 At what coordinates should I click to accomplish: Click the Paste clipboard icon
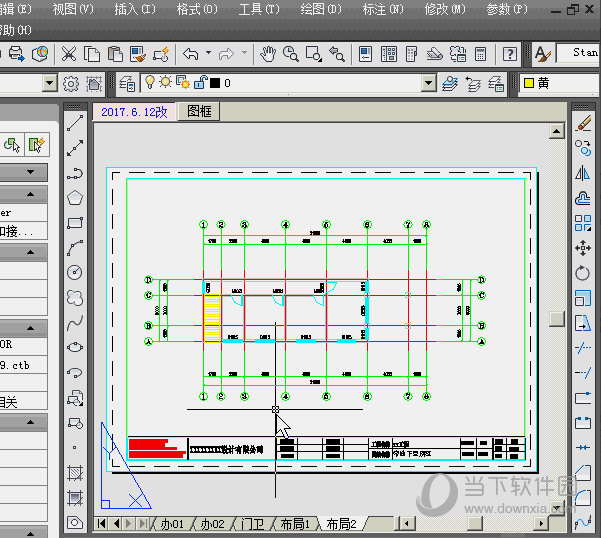coord(115,54)
